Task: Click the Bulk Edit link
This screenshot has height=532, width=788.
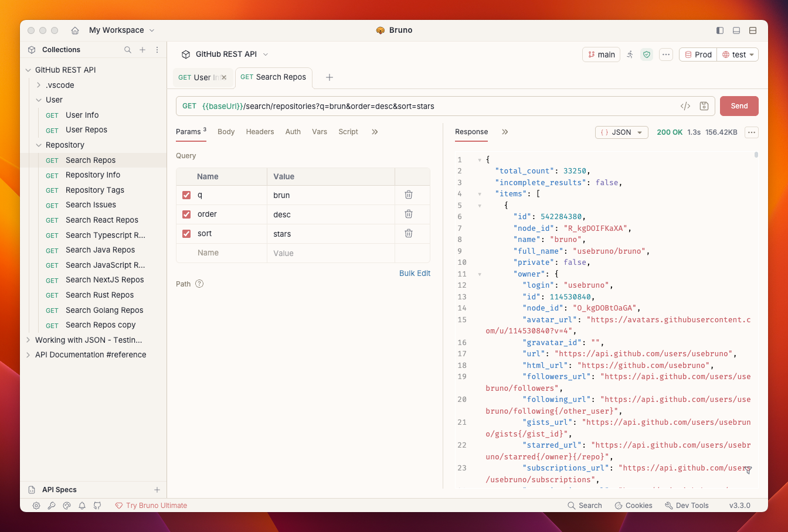Action: click(415, 274)
